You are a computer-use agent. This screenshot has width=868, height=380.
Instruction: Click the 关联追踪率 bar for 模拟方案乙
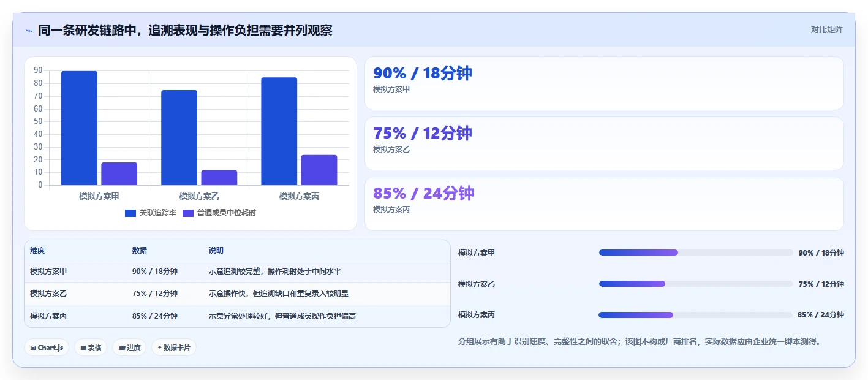click(x=179, y=138)
